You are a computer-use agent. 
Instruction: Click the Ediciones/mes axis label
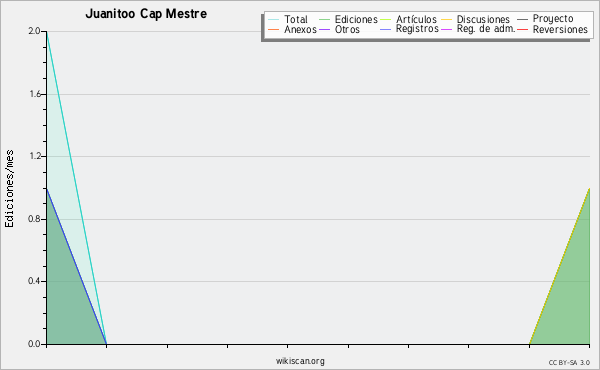point(9,188)
